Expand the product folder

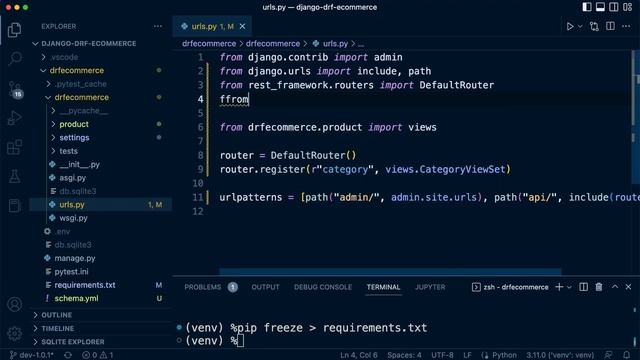click(x=74, y=124)
